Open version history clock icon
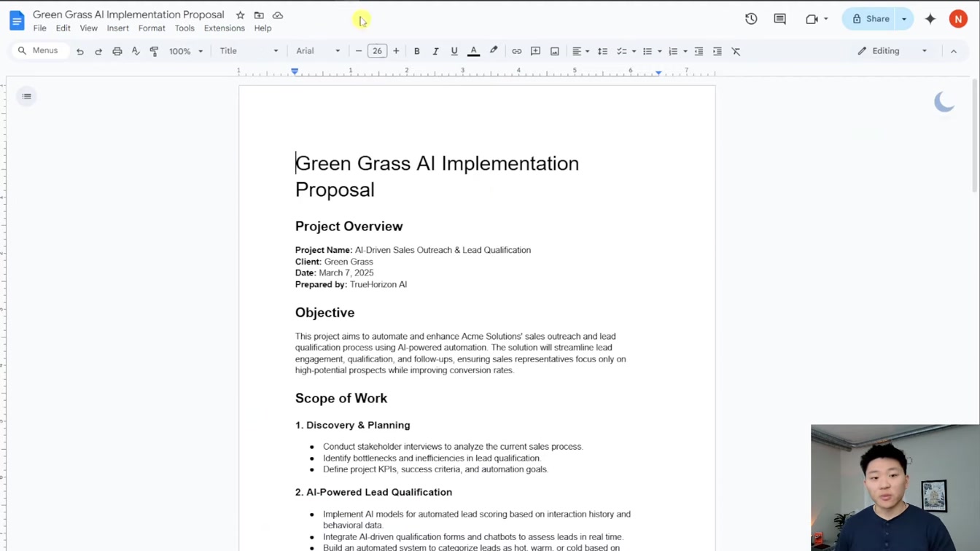Image resolution: width=980 pixels, height=551 pixels. coord(751,19)
